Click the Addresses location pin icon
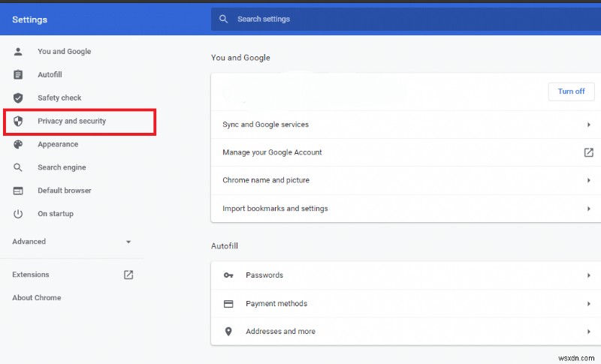 229,332
